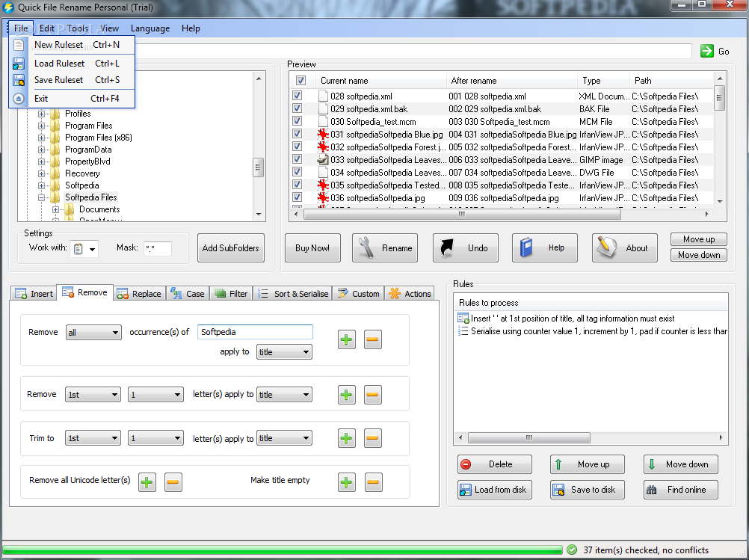Click Delete in the Rules panel
The image size is (749, 560).
(x=494, y=464)
